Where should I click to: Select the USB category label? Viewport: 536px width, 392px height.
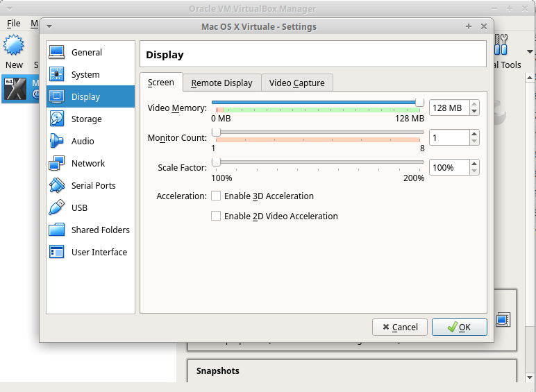(x=79, y=207)
